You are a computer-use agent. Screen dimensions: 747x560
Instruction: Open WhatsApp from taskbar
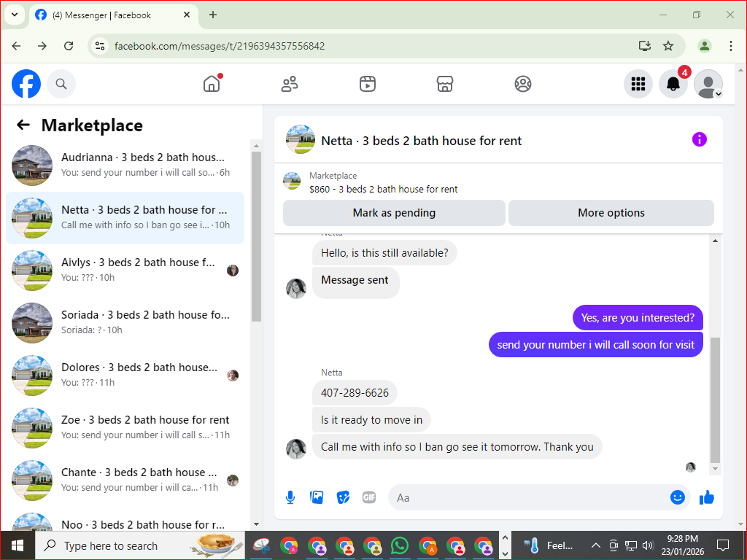click(x=399, y=545)
